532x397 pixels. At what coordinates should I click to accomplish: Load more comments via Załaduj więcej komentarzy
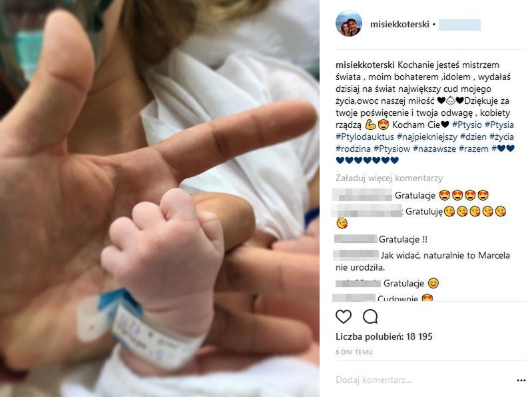click(389, 178)
